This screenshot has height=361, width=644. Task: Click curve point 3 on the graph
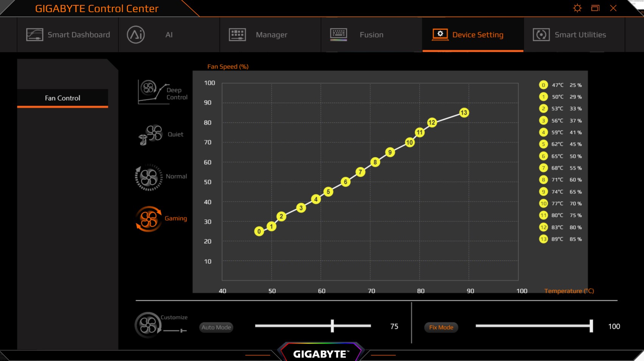tap(301, 208)
